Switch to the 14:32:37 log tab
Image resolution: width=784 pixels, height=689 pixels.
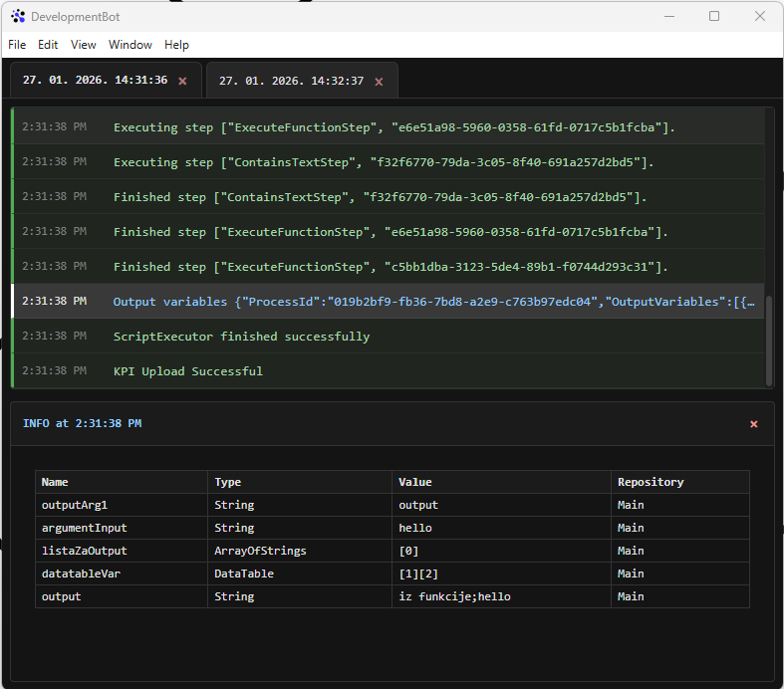[291, 82]
